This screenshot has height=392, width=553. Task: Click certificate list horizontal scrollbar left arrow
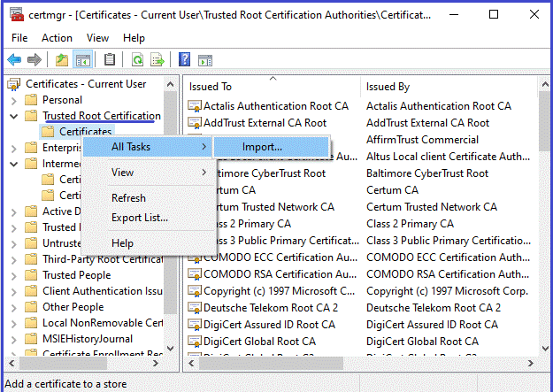191,363
